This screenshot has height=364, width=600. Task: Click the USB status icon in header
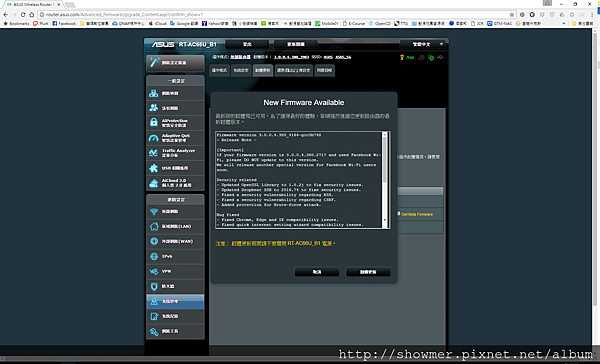click(440, 57)
